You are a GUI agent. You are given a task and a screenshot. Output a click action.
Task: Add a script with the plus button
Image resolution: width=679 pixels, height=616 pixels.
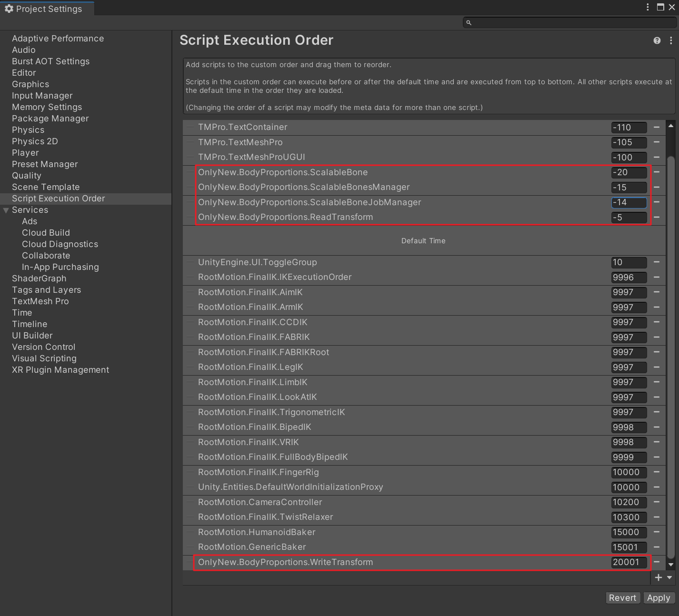(x=659, y=577)
